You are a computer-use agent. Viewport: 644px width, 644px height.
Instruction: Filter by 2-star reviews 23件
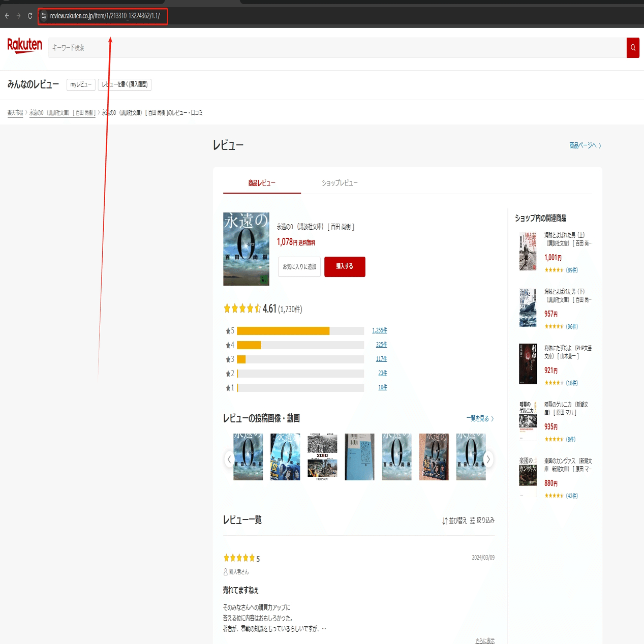tap(383, 373)
